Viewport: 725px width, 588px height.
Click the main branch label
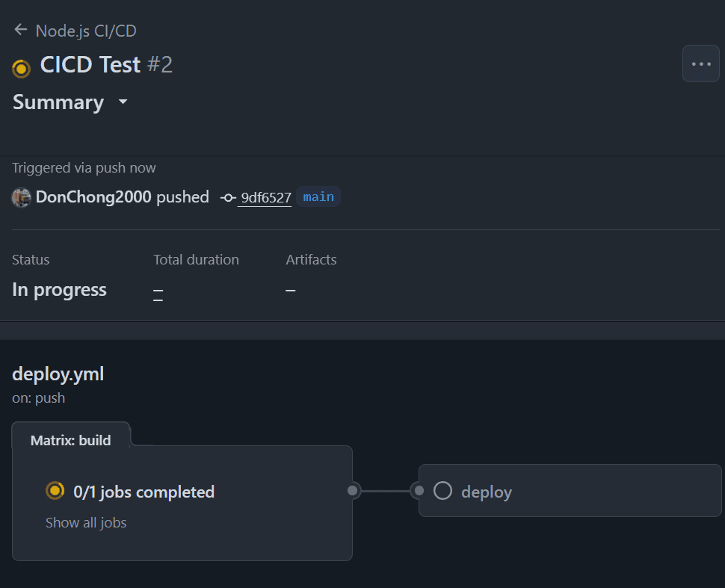318,197
